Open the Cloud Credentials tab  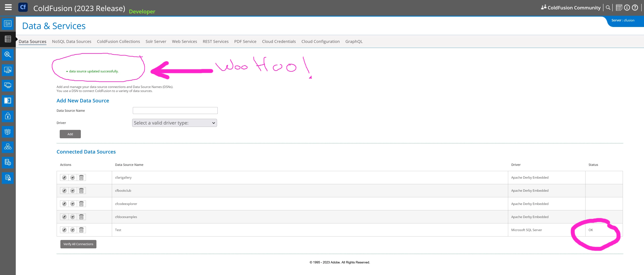click(279, 41)
